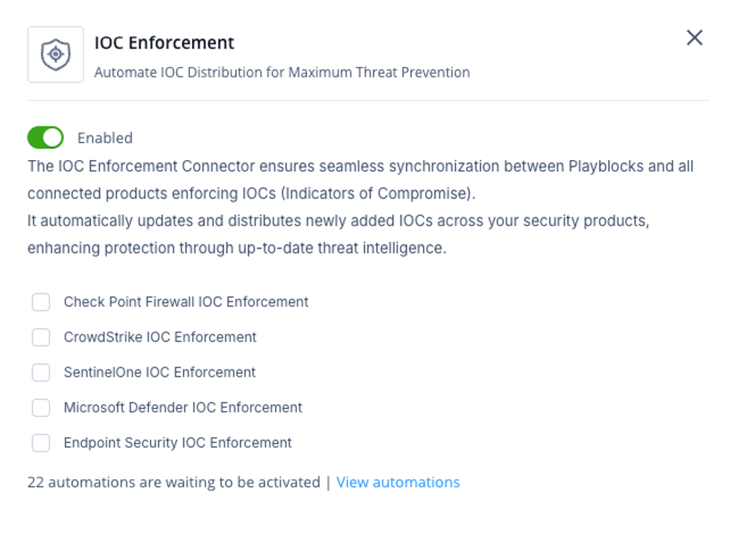Viewport: 730px width, 560px height.
Task: Disable the green Enabled toggle switch
Action: [x=45, y=137]
